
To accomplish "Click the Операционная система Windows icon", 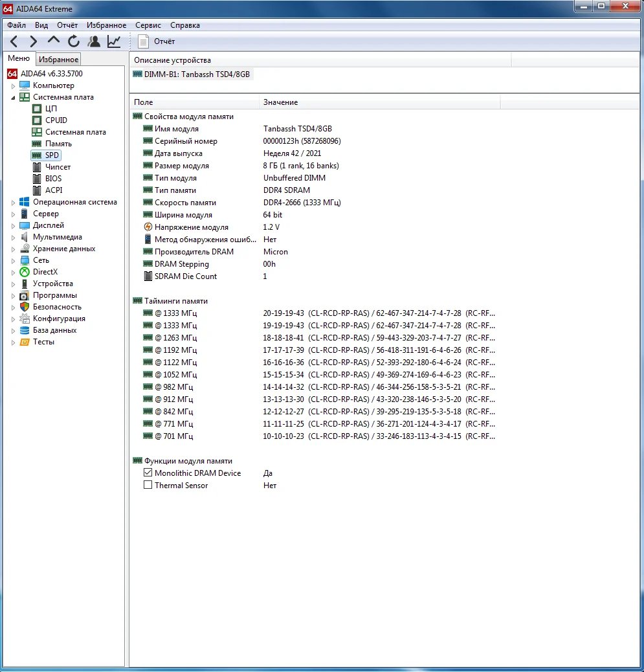I will click(x=25, y=202).
